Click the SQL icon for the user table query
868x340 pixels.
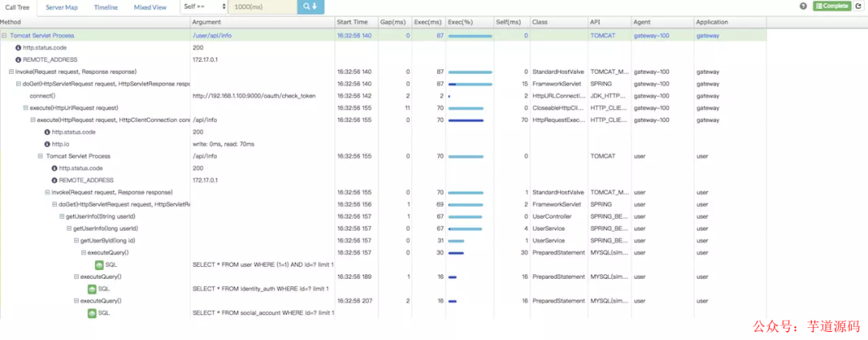point(100,264)
